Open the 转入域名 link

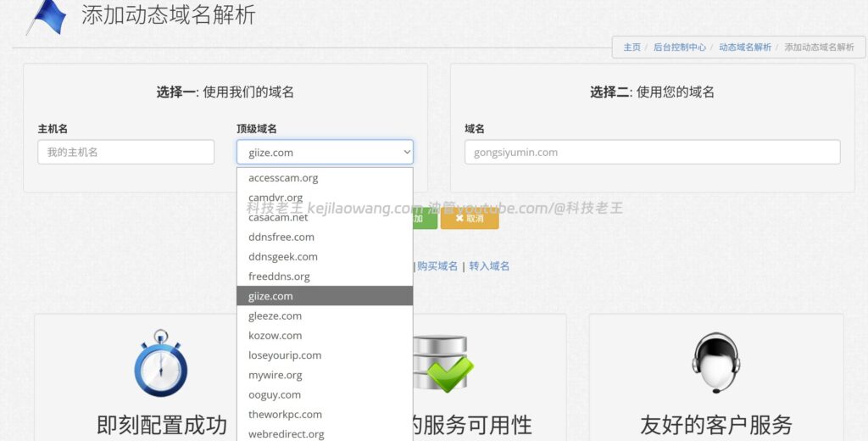coord(489,266)
